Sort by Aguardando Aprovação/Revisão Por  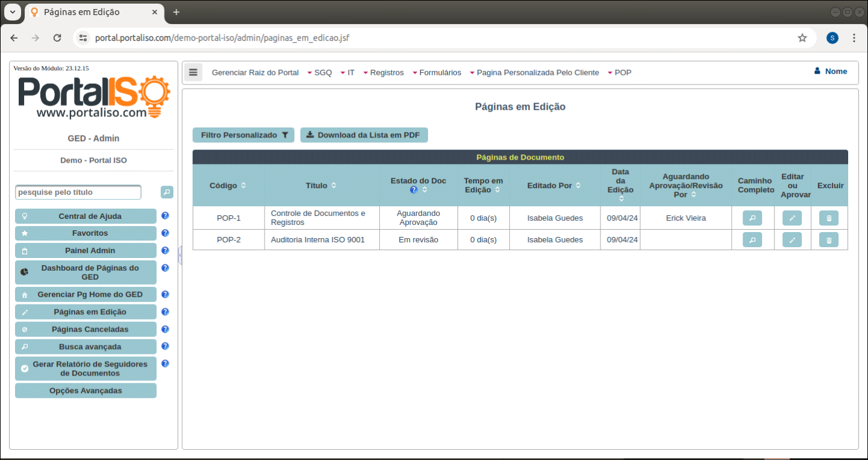[694, 195]
